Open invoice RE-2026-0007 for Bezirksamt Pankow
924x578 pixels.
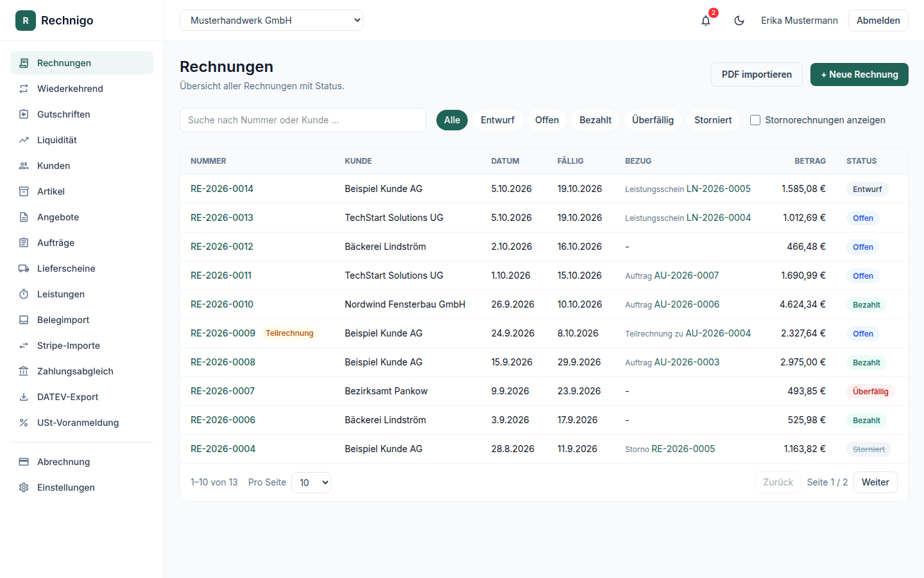pos(223,391)
